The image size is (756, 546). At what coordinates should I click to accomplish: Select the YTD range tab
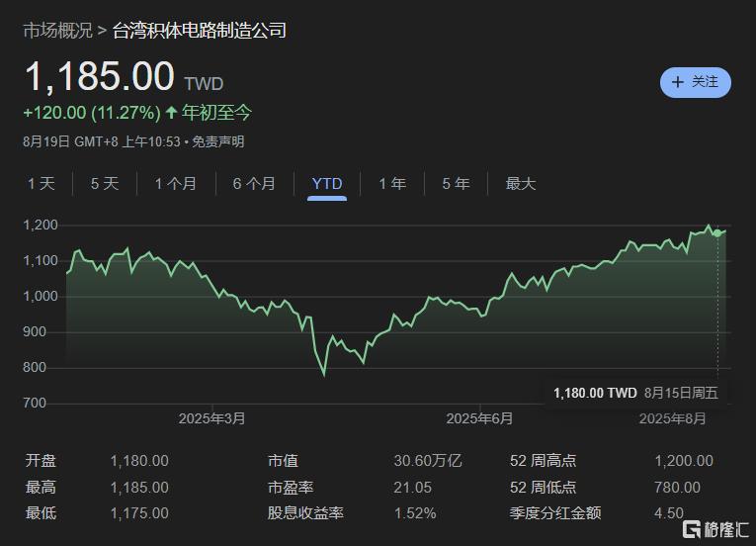pyautogui.click(x=327, y=184)
